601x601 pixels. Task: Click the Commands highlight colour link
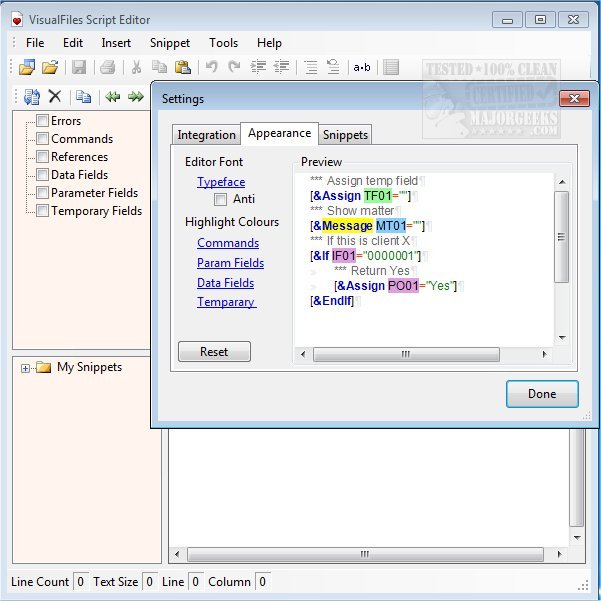228,243
